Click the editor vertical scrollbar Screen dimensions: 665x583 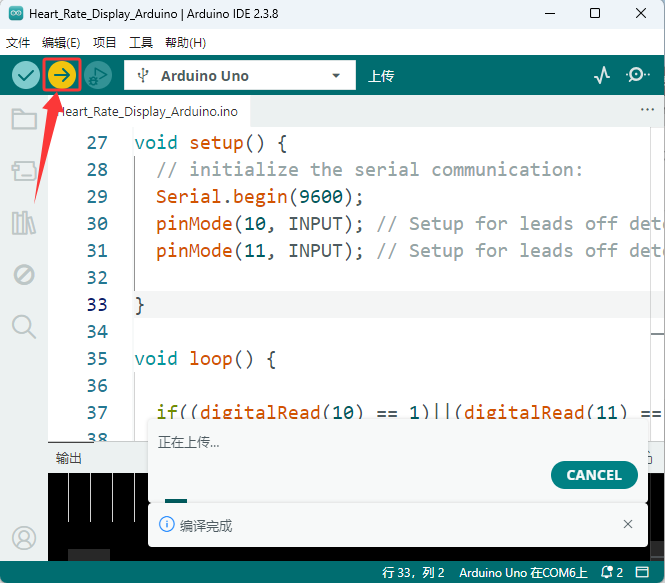tap(657, 284)
